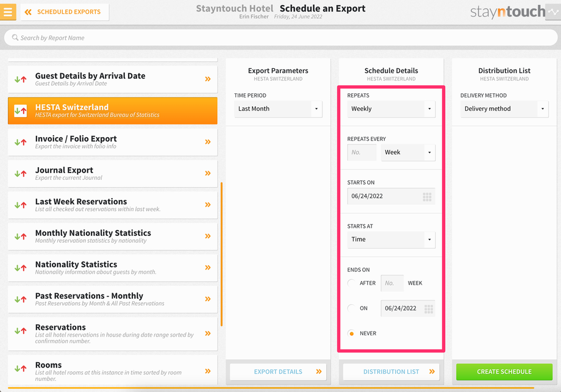Click the Export Parameters panel heading
The width and height of the screenshot is (561, 392).
pyautogui.click(x=278, y=71)
